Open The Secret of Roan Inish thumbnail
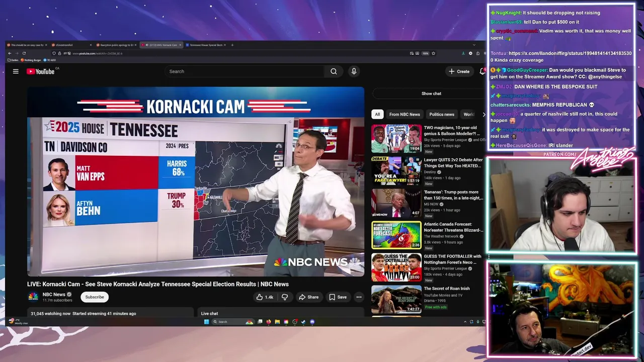The height and width of the screenshot is (362, 644). [396, 299]
